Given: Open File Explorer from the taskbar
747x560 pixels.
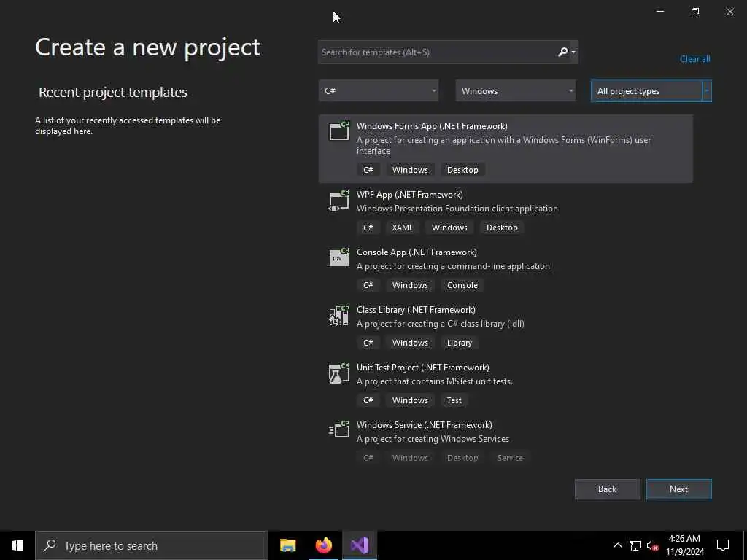Looking at the screenshot, I should [x=287, y=545].
